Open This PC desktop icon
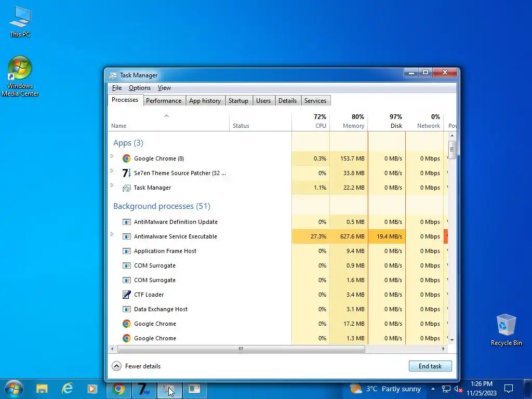This screenshot has width=532, height=399. 20,22
